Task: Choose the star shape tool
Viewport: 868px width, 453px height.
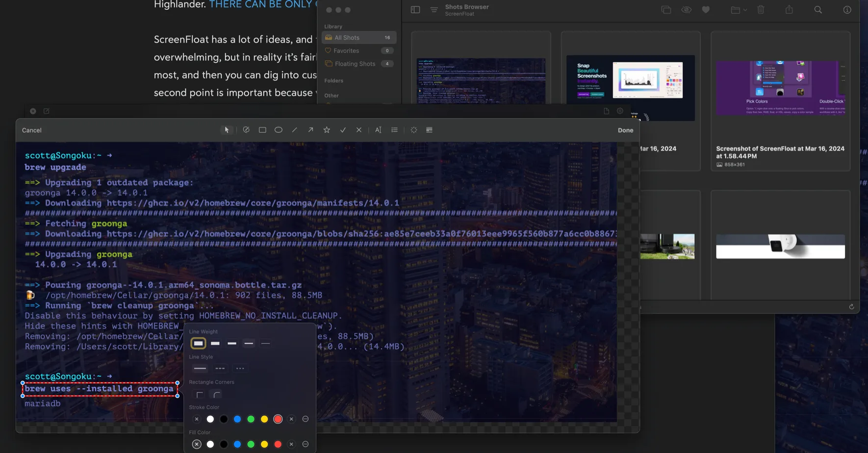Action: tap(327, 129)
